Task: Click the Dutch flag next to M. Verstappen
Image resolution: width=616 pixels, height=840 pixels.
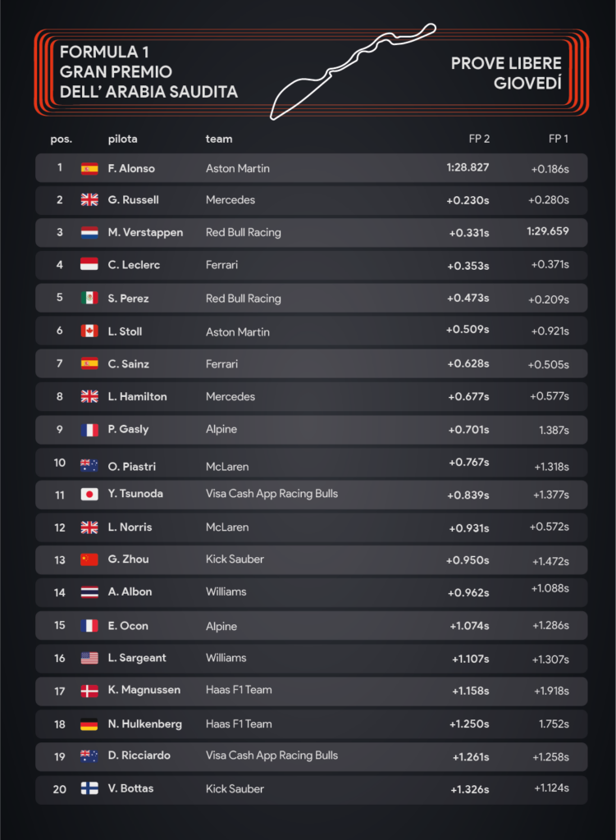Action: point(89,232)
